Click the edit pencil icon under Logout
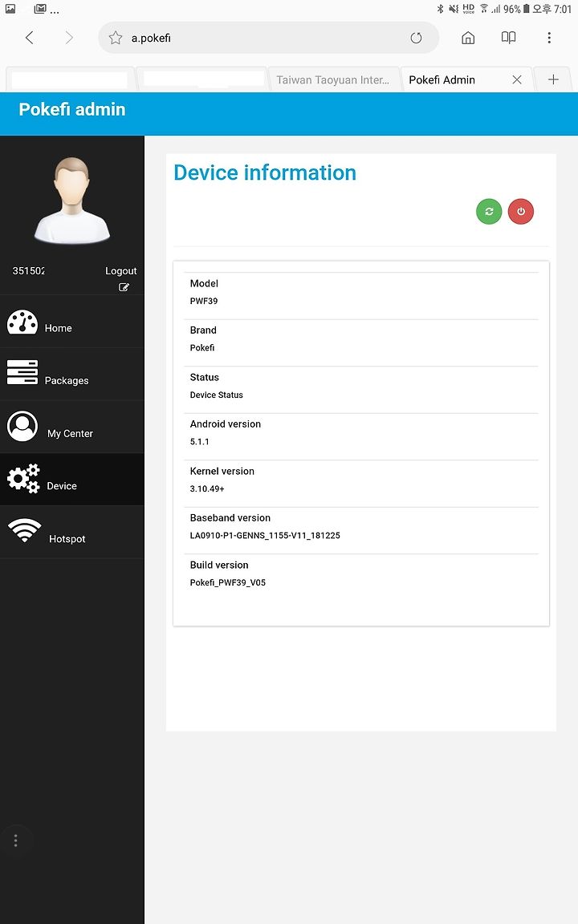Screen dimensions: 578x924 [124, 287]
